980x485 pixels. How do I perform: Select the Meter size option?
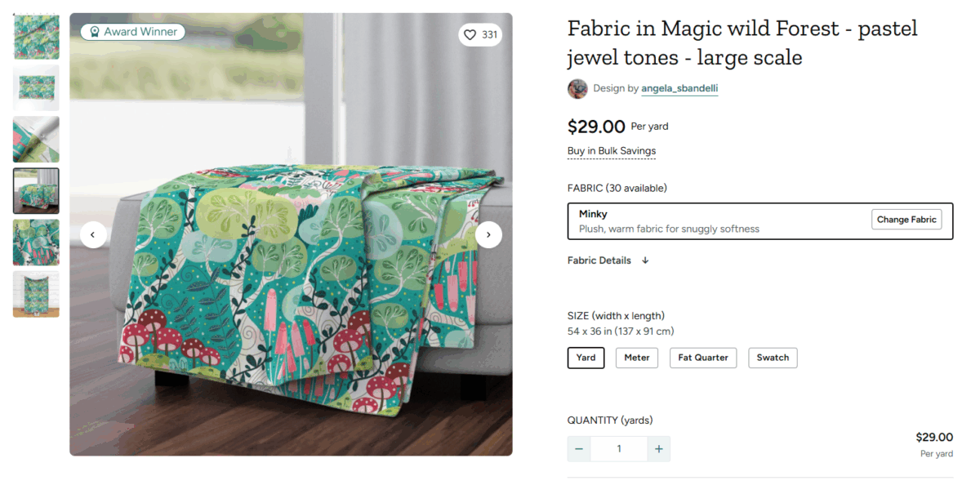[636, 358]
